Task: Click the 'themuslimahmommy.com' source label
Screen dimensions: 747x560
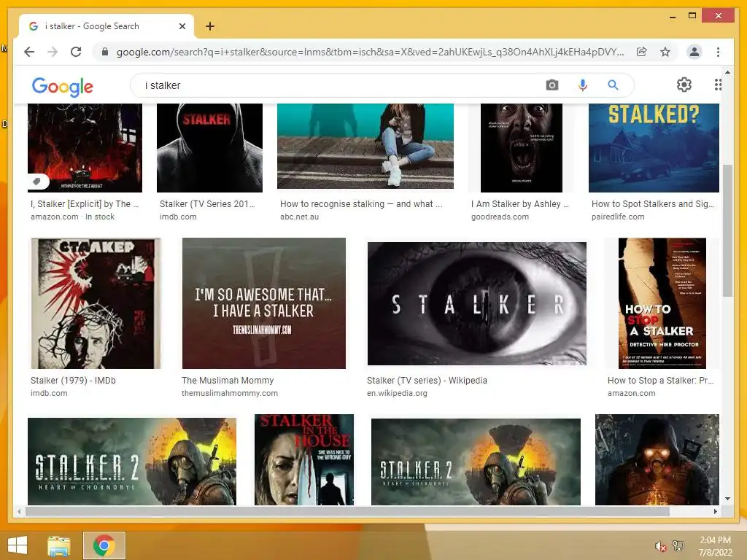Action: 230,393
